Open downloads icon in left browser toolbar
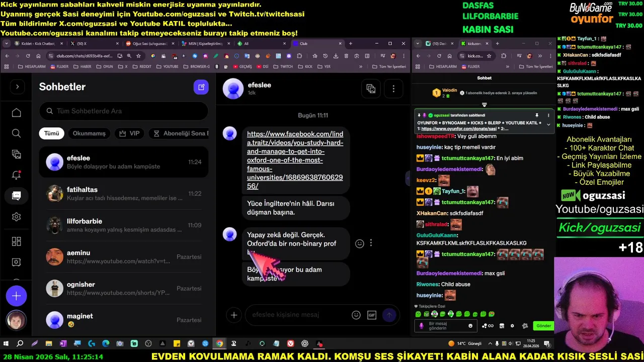The image size is (644, 362). pos(335,56)
